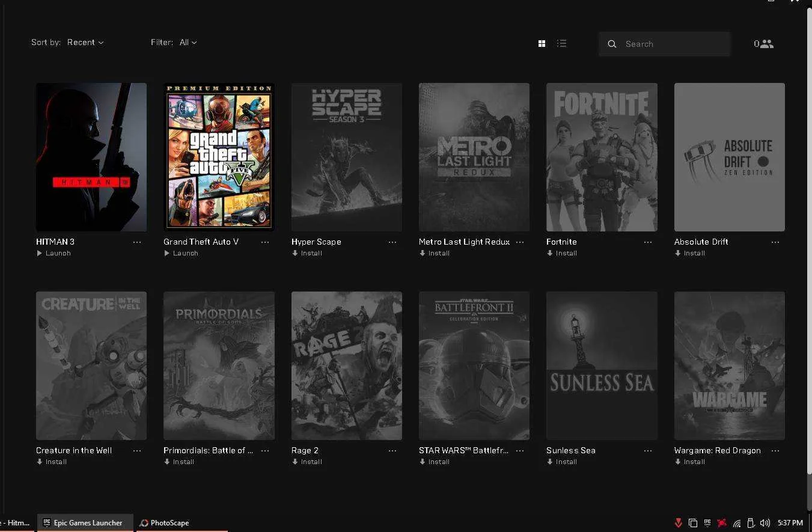Open options menu for Creature in the Well

(137, 451)
